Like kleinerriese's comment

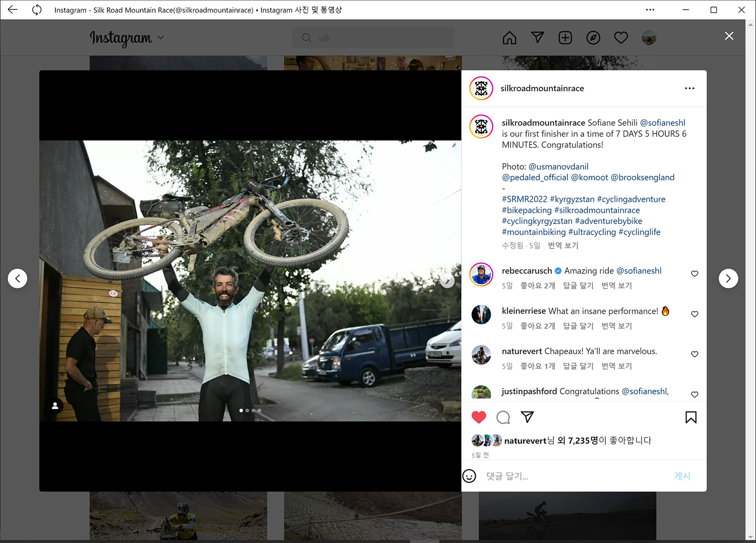point(695,314)
